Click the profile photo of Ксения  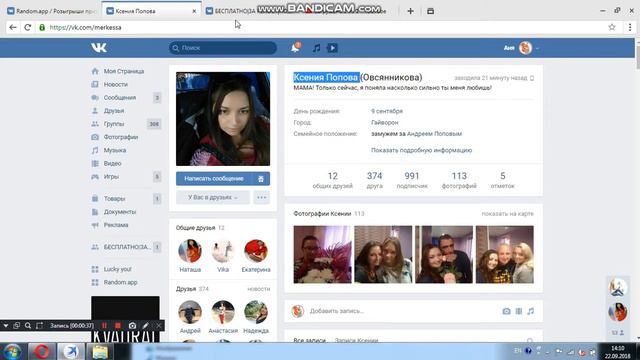pyautogui.click(x=223, y=119)
